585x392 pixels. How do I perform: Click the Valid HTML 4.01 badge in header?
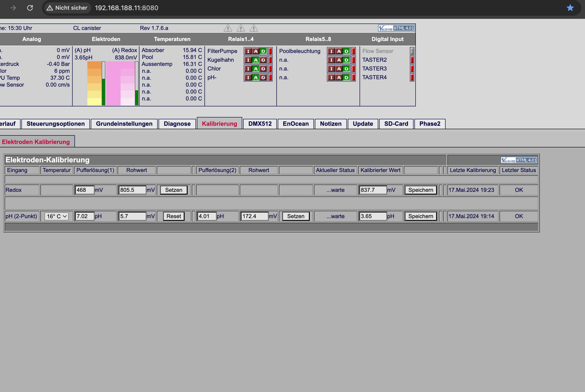click(x=396, y=28)
